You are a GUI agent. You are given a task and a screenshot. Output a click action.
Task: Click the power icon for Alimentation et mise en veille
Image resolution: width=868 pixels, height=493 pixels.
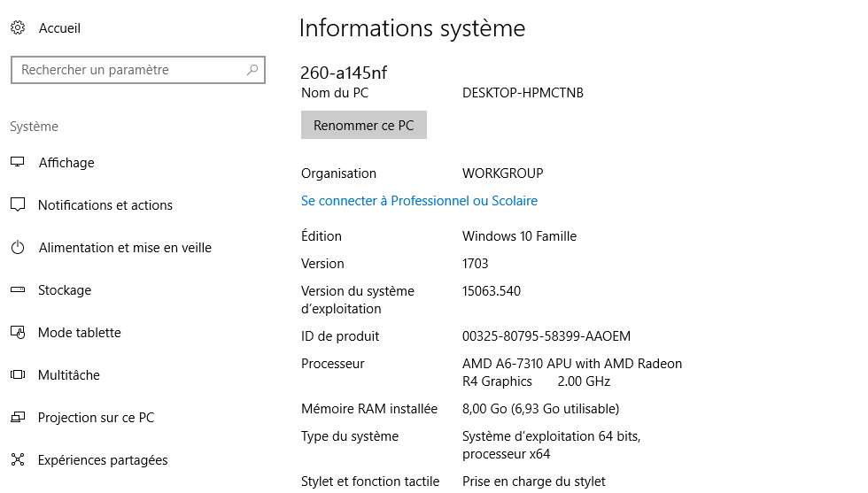(x=18, y=248)
